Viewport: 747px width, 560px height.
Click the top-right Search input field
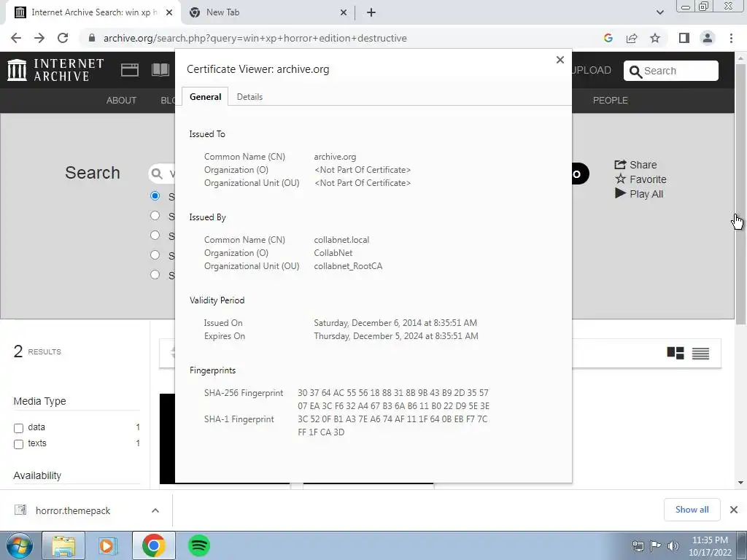(x=671, y=71)
